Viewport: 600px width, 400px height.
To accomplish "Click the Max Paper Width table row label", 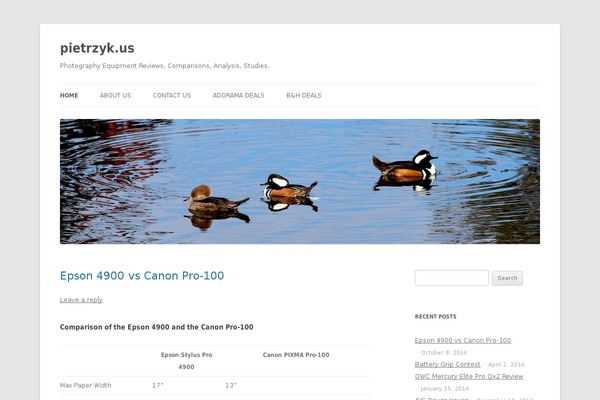I will pyautogui.click(x=85, y=385).
